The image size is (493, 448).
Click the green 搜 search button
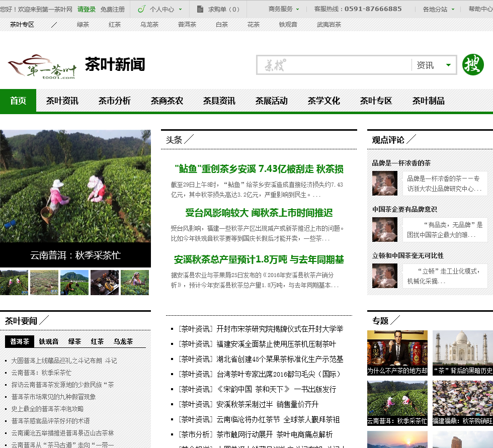pyautogui.click(x=473, y=65)
